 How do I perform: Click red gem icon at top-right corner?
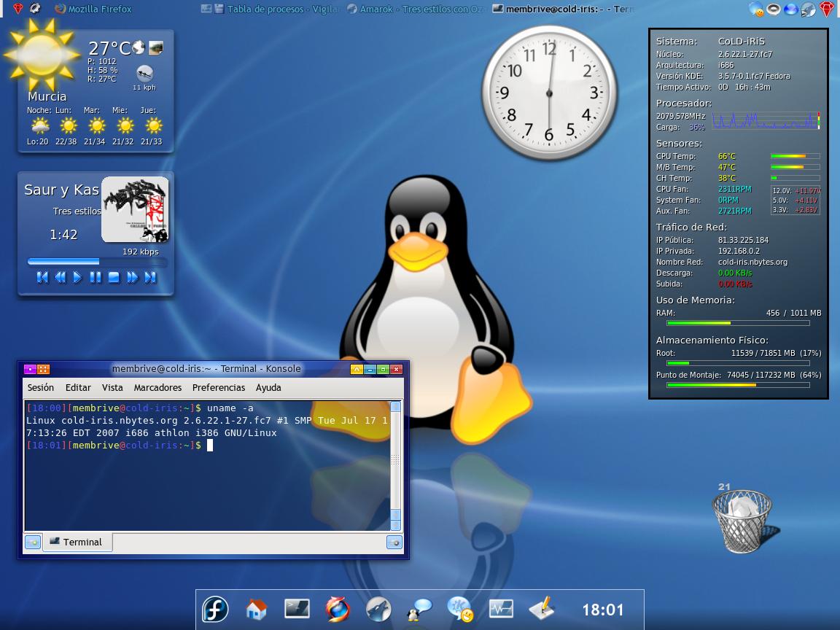pyautogui.click(x=827, y=9)
